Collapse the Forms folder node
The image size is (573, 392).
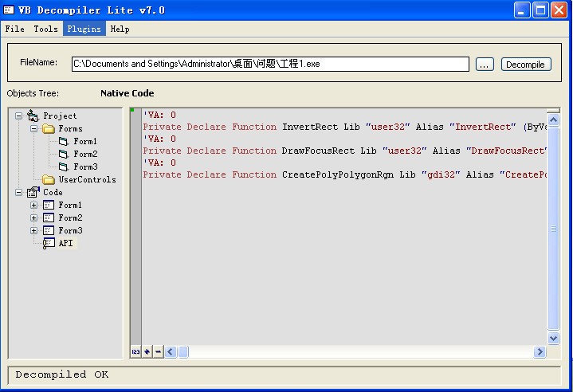[x=33, y=128]
